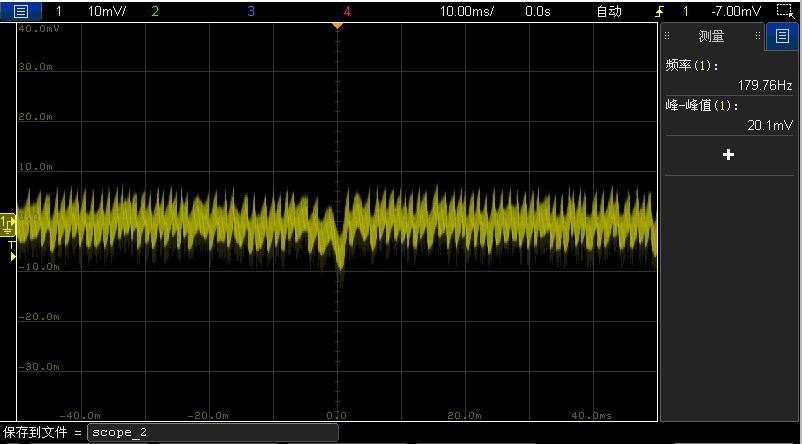
Task: Open the sidebar menu icon beside 测量
Action: [x=782, y=37]
